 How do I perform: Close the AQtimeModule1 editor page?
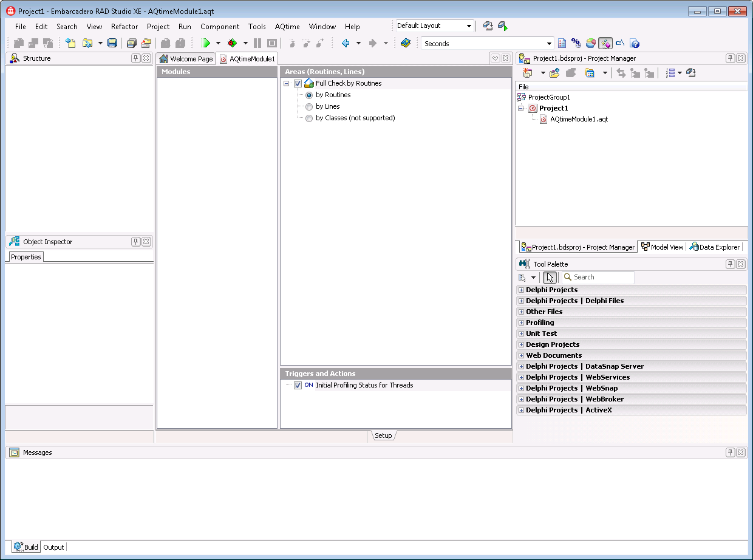click(505, 58)
